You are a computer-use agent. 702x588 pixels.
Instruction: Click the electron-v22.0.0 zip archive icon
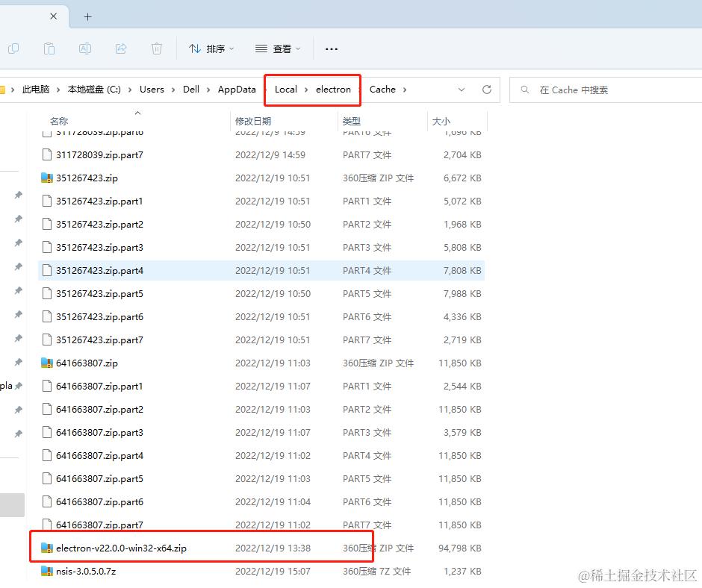[x=47, y=548]
